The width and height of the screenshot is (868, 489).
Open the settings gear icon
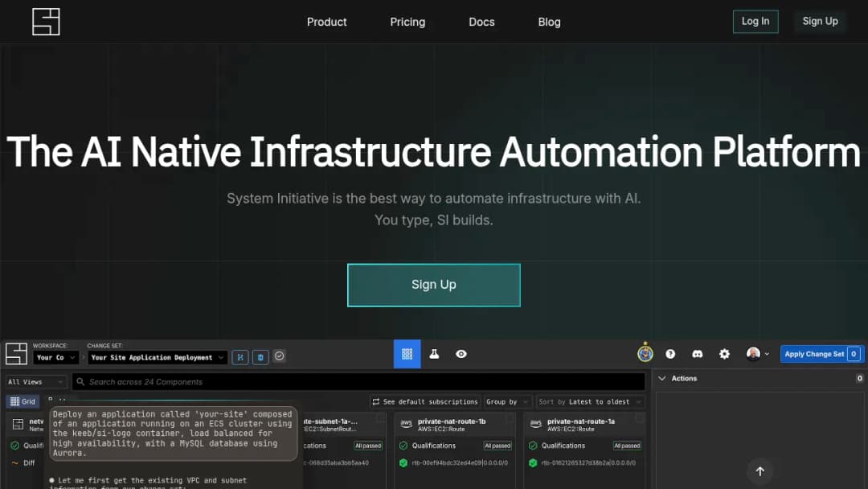click(724, 354)
